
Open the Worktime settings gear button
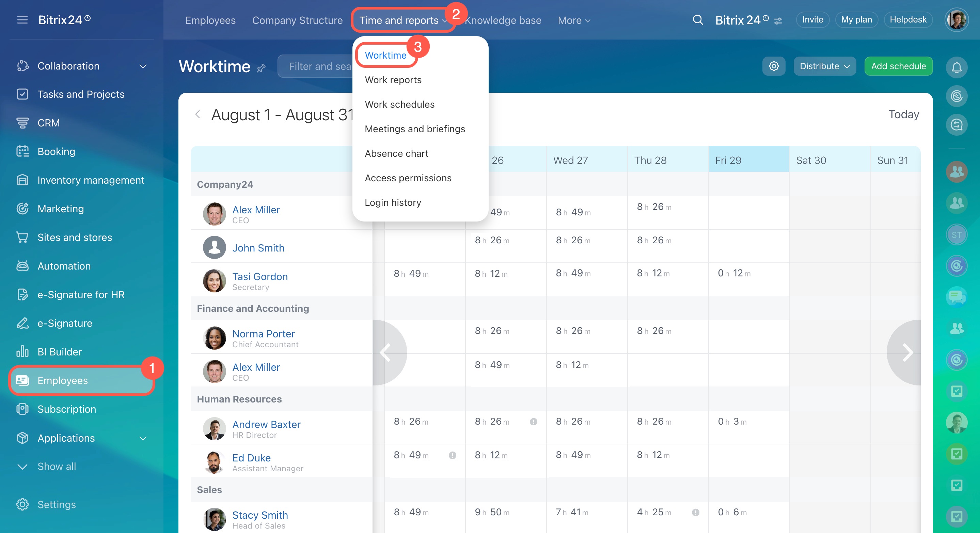774,66
